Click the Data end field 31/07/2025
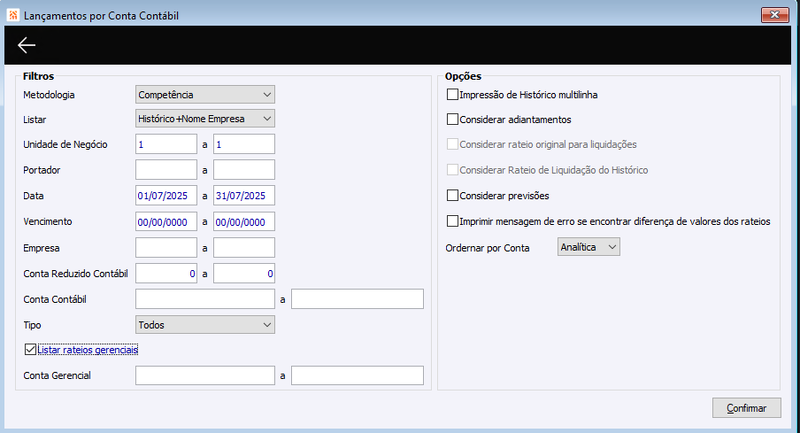Screen dimensions: 800x433 (244, 196)
